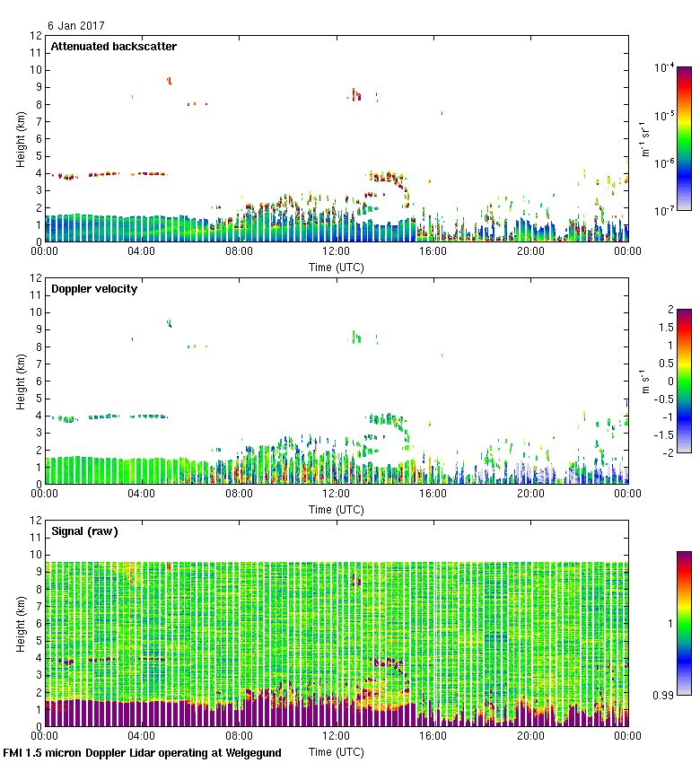Click the cloud layer at 4 km near 02:00 in backscatter

click(103, 174)
